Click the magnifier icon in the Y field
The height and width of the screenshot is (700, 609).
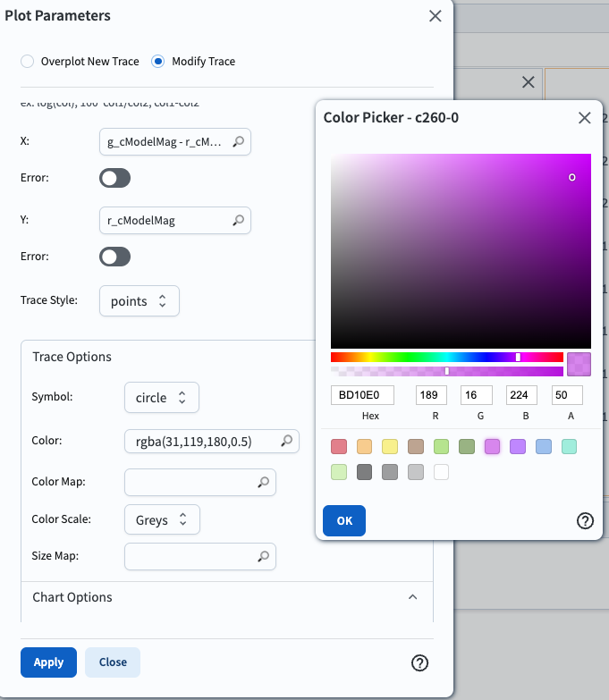[238, 220]
